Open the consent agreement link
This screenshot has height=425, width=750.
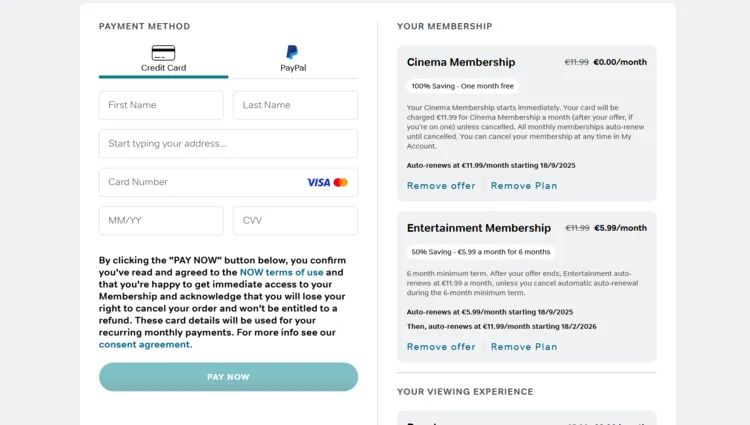[145, 344]
